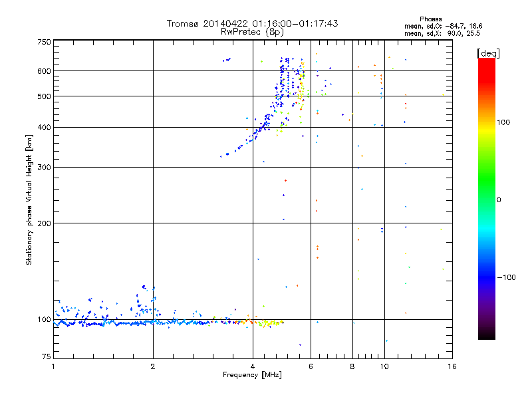Click y-axis tick label '600'
Image resolution: width=532 pixels, height=399 pixels.
(44, 71)
